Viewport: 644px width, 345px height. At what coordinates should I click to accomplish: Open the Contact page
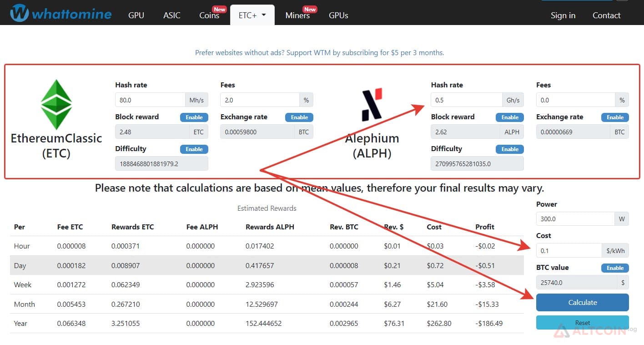pyautogui.click(x=606, y=15)
